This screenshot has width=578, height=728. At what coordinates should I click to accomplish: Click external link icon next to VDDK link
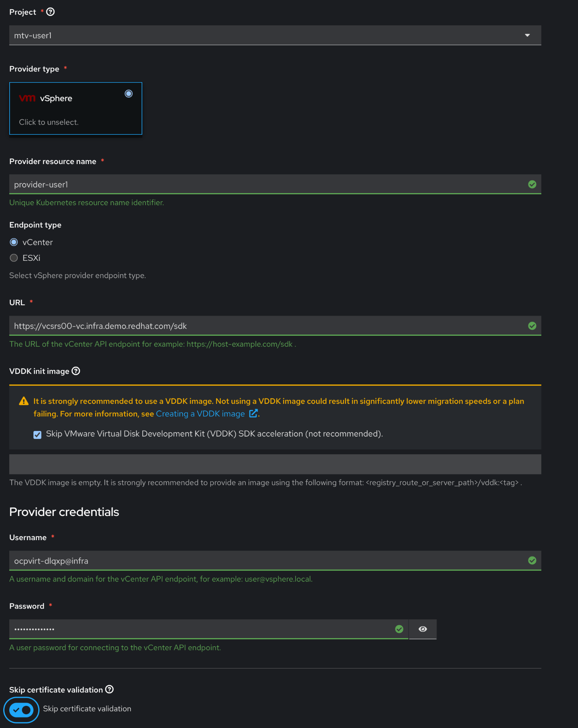pyautogui.click(x=253, y=414)
